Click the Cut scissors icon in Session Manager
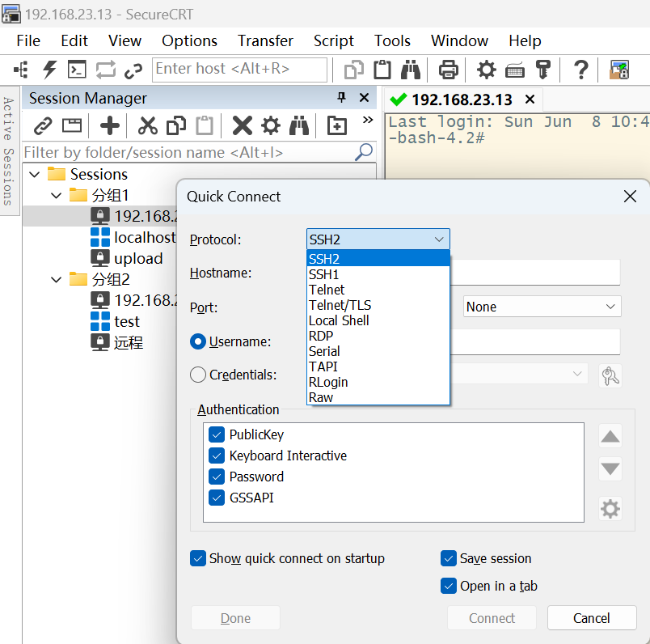Viewport: 650px width, 644px height. 148,125
